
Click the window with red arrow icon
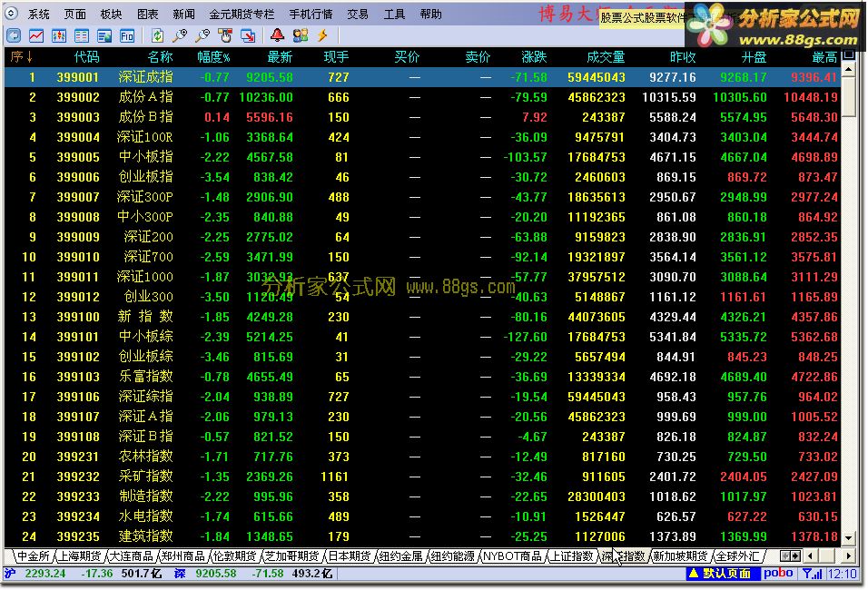click(248, 36)
